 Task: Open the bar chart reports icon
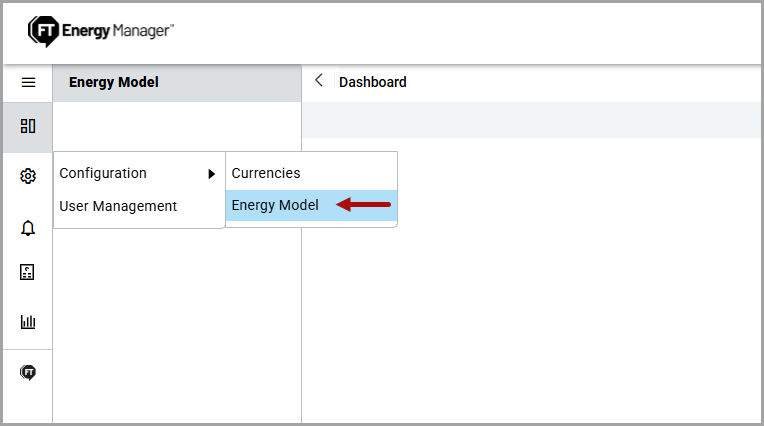click(x=28, y=322)
